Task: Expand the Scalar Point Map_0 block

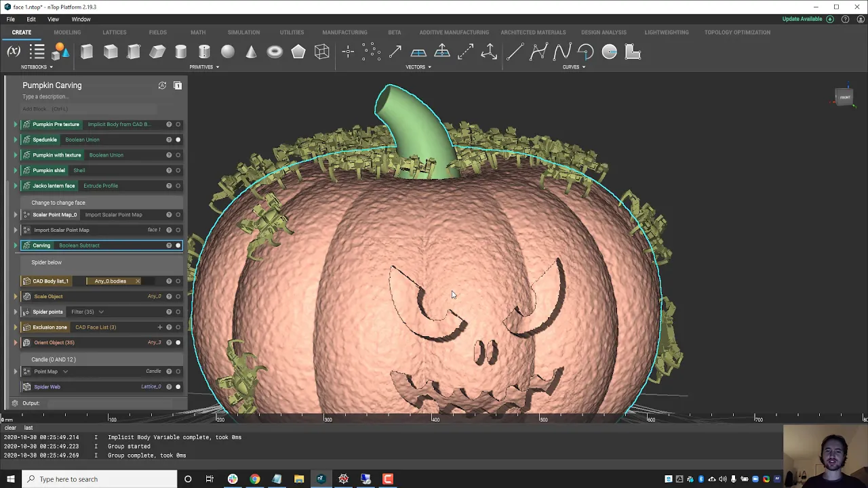Action: click(16, 215)
